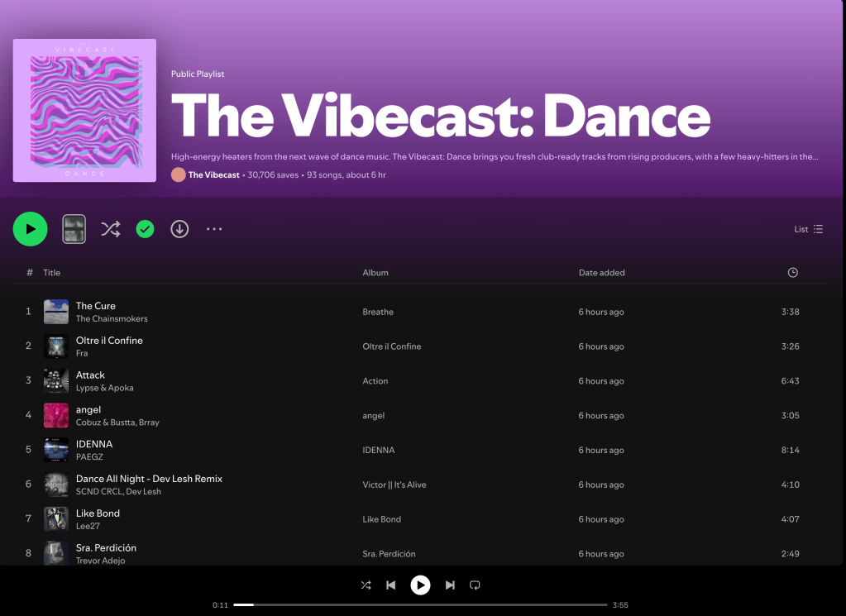Toggle the green saved-to-library checkmark
This screenshot has width=846, height=616.
[145, 229]
